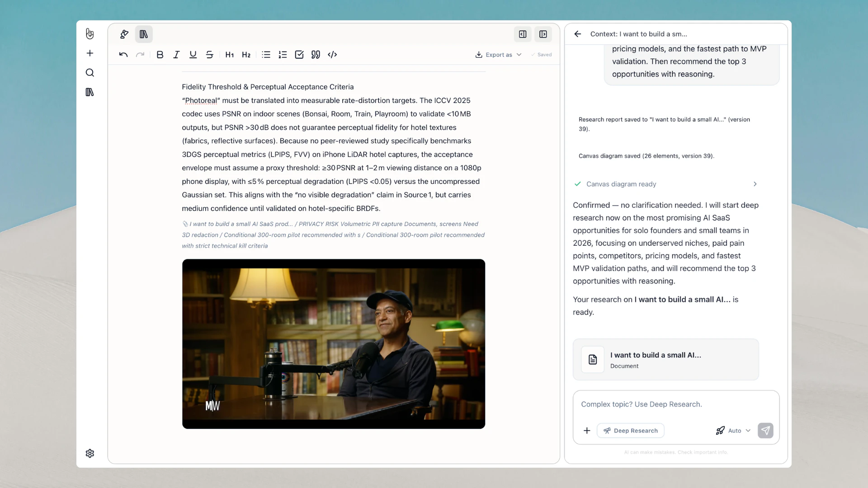Open search from left sidebar

(x=90, y=73)
